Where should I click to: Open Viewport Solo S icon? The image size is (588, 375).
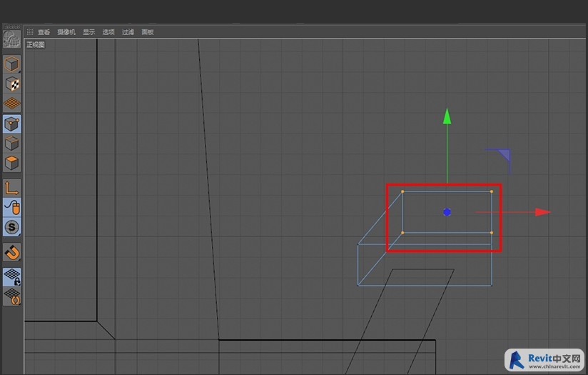(11, 227)
